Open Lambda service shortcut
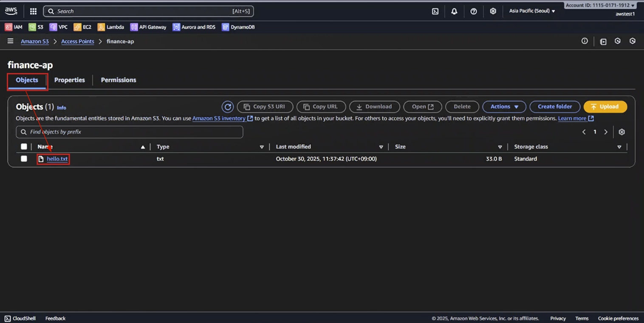Screen dimensions: 644x323 pos(111,27)
